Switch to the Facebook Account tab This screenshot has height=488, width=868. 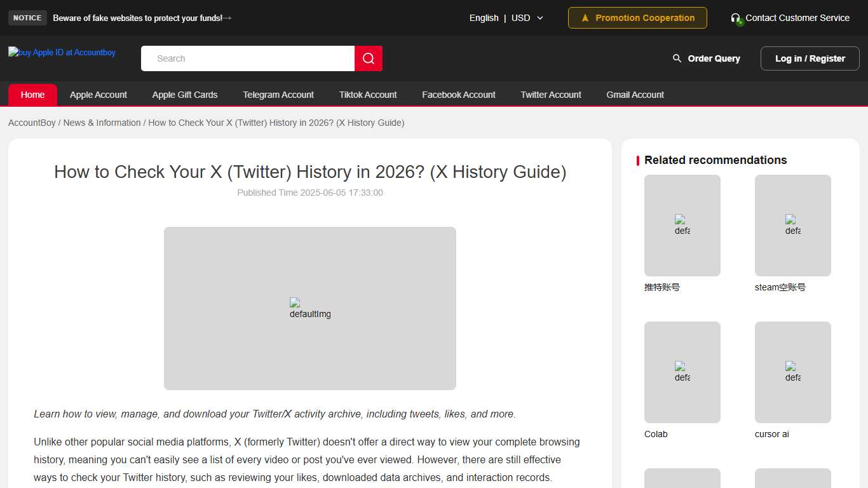click(x=458, y=94)
